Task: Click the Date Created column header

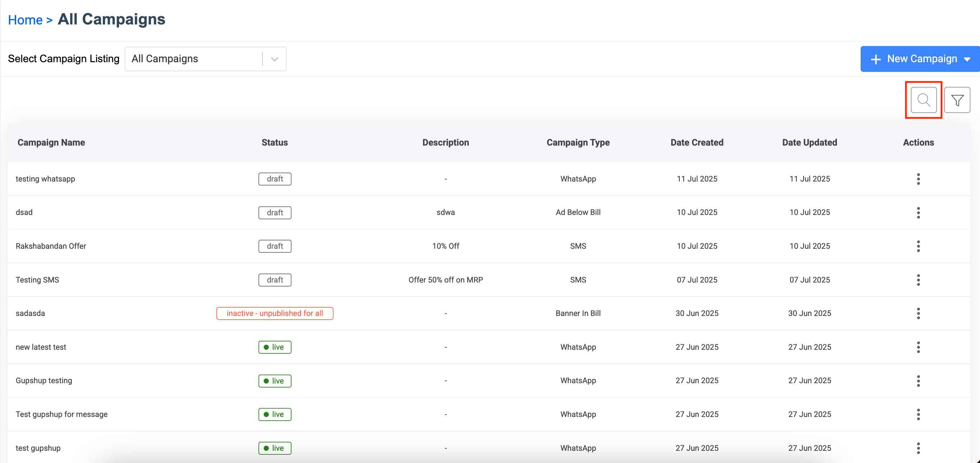Action: tap(697, 143)
